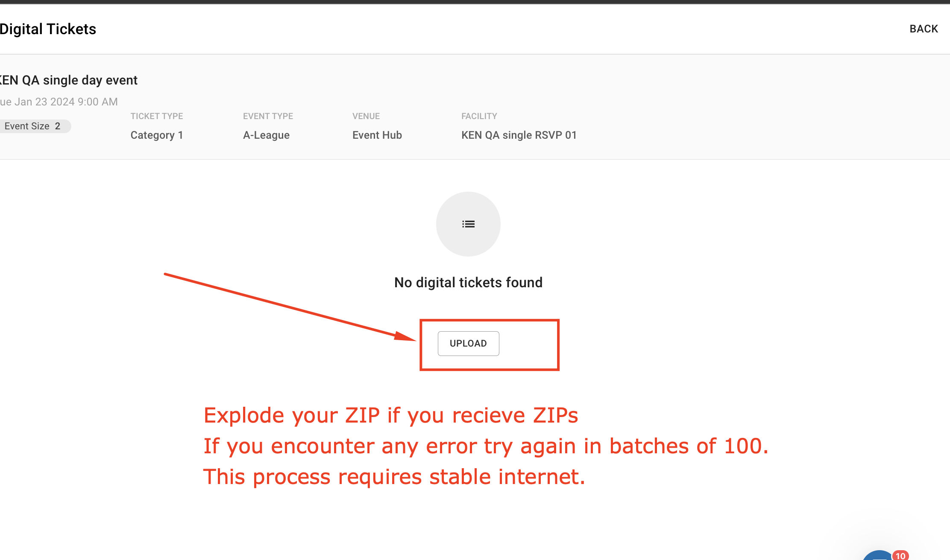
Task: Click the KEN QA single RSVP 01 facility
Action: (x=519, y=135)
